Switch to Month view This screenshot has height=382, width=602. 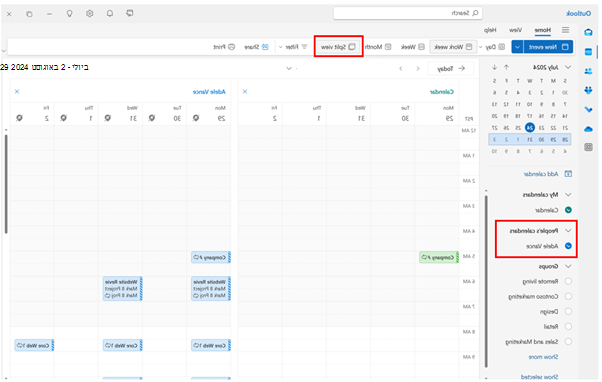pyautogui.click(x=378, y=47)
